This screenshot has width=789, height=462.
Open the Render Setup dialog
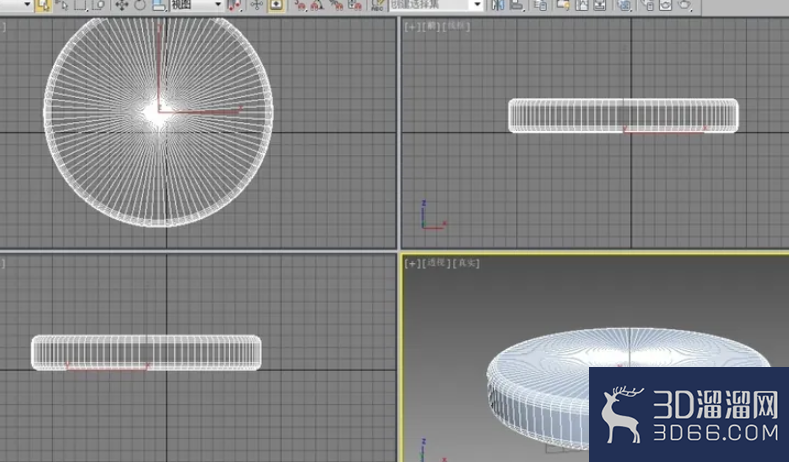[x=648, y=5]
